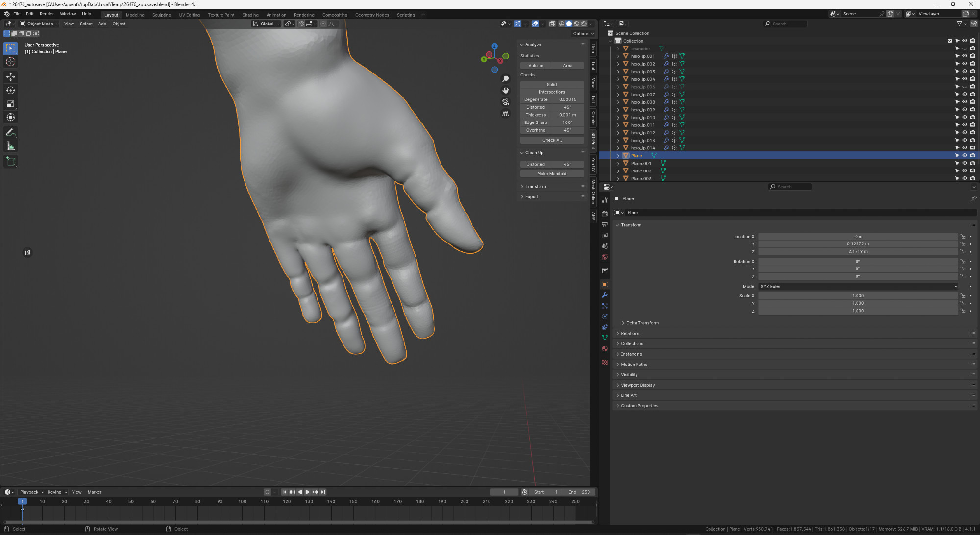
Task: Toggle snapping magnet icon
Action: click(301, 24)
